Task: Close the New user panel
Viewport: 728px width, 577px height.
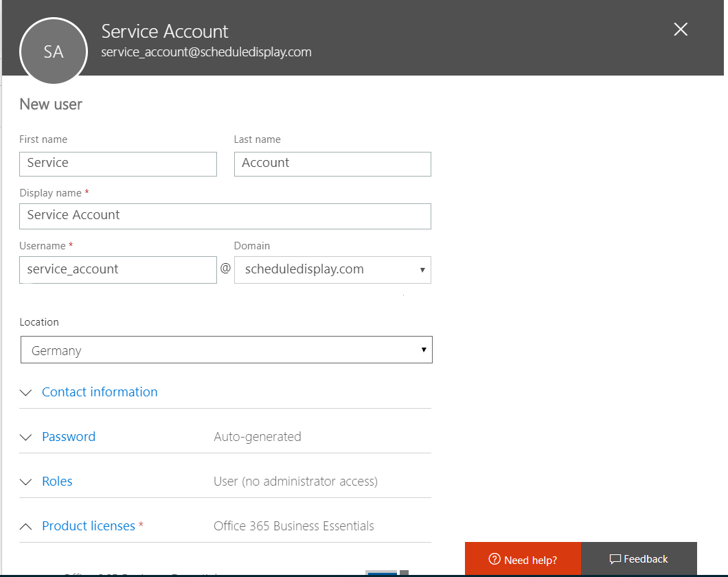Action: point(680,30)
